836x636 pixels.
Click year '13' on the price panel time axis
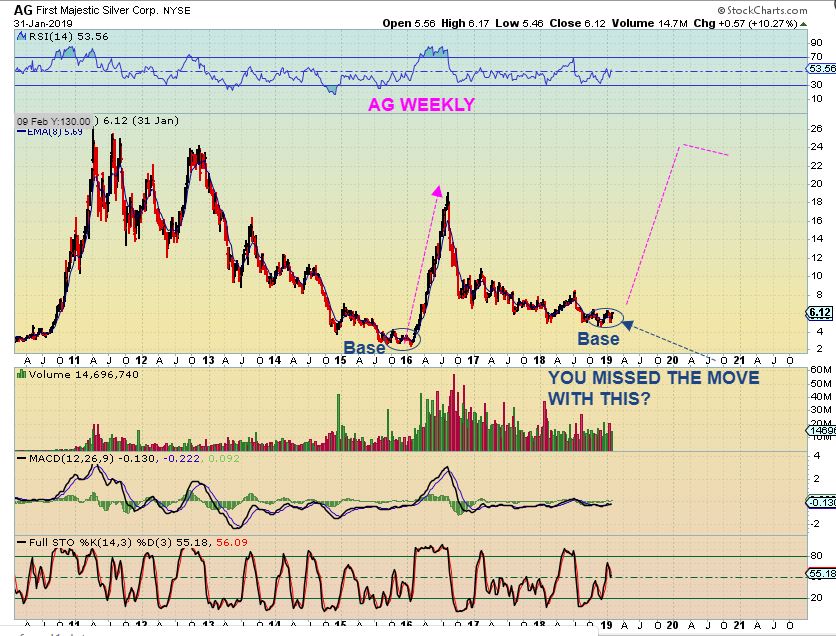tap(208, 360)
